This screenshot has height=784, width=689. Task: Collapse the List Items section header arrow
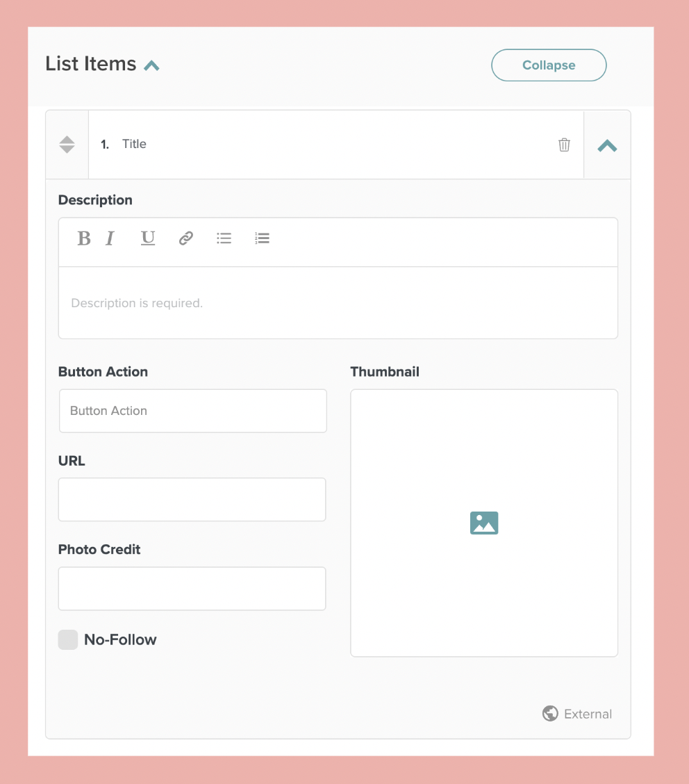point(151,66)
